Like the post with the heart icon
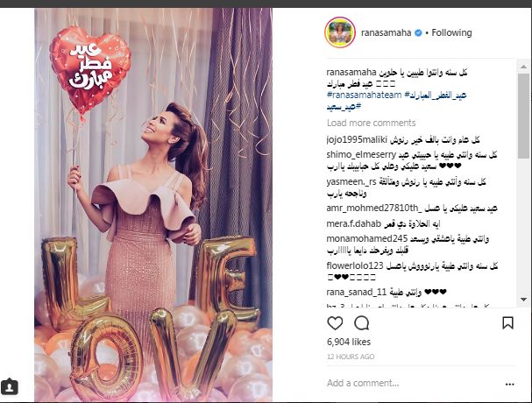Image resolution: width=532 pixels, height=403 pixels. coord(335,323)
